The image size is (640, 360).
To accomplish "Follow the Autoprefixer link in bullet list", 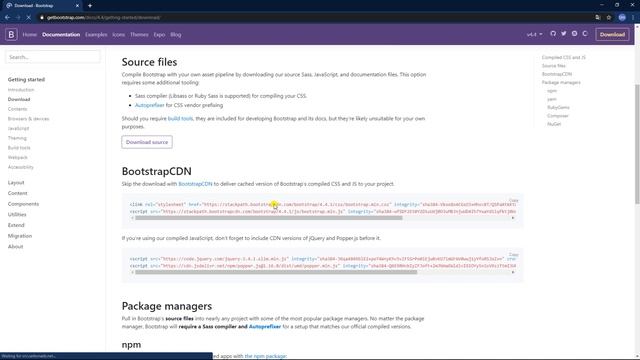I will click(x=149, y=105).
